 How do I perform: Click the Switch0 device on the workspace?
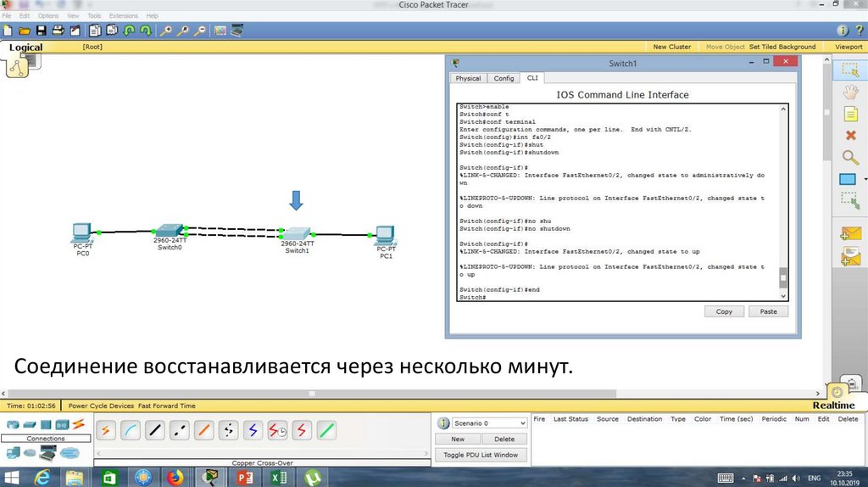pos(170,230)
